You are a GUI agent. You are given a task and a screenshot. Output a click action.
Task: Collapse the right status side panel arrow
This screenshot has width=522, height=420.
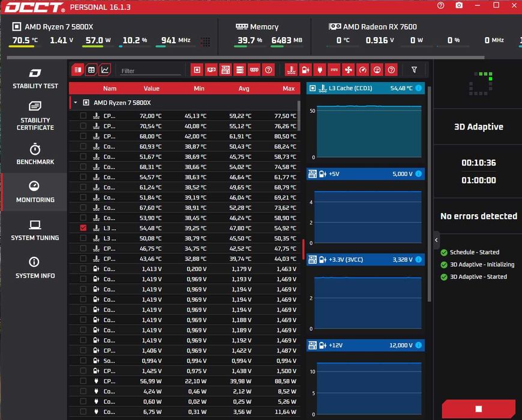pyautogui.click(x=436, y=240)
